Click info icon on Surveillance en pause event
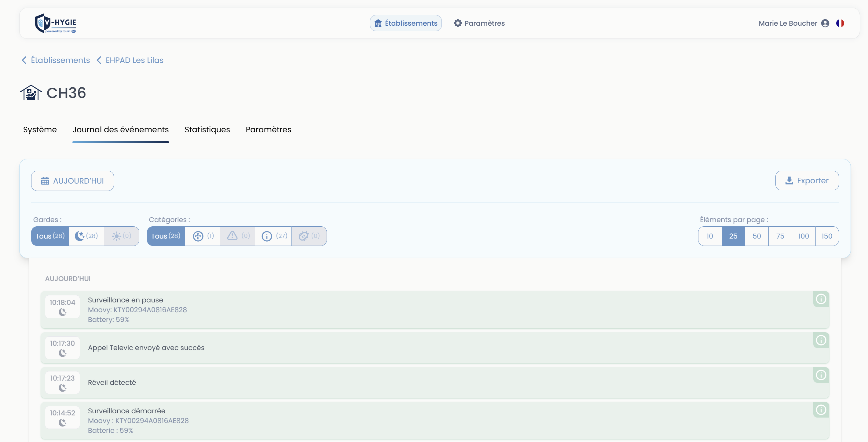 (821, 299)
